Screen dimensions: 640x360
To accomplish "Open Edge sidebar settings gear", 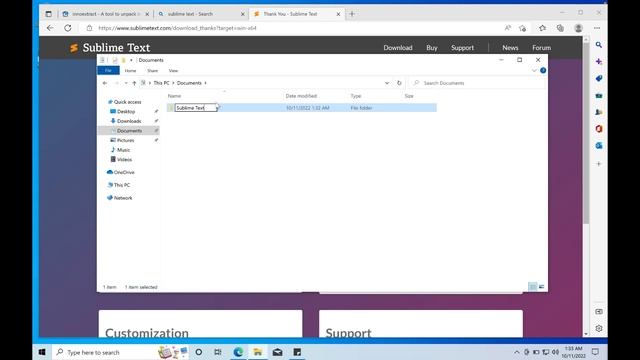I will click(598, 328).
